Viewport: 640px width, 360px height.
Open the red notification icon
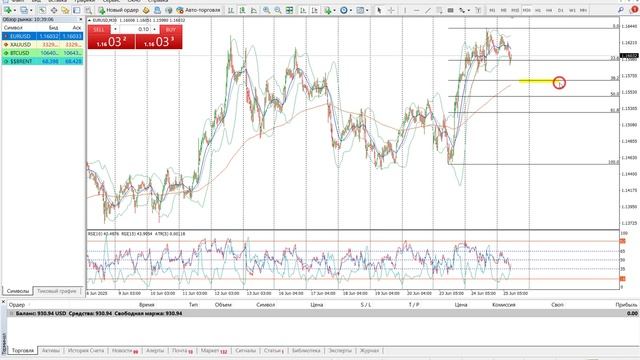[634, 10]
